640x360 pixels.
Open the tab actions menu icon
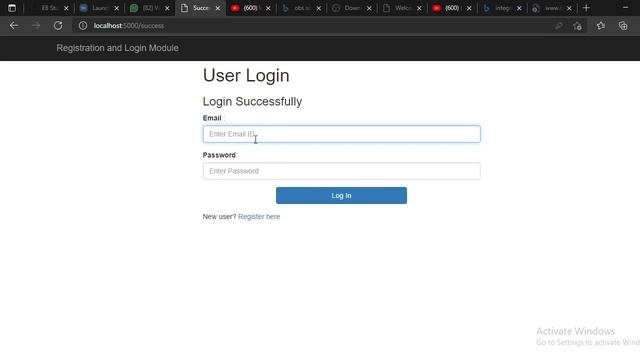(12, 8)
